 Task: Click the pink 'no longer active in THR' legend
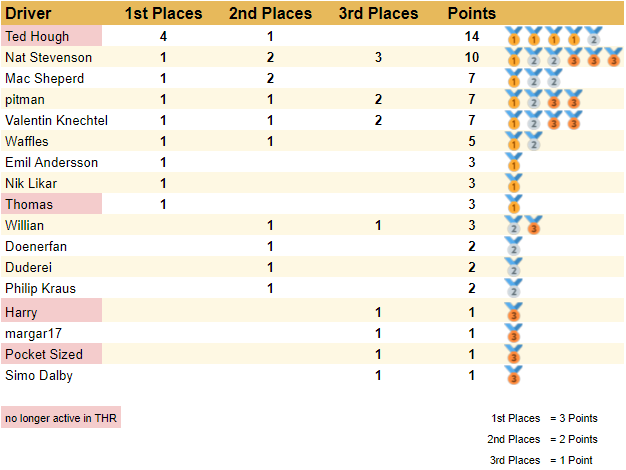[x=61, y=418]
